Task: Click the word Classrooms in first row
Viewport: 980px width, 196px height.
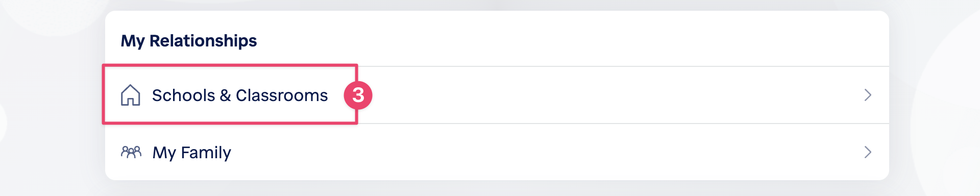Action: [282, 95]
